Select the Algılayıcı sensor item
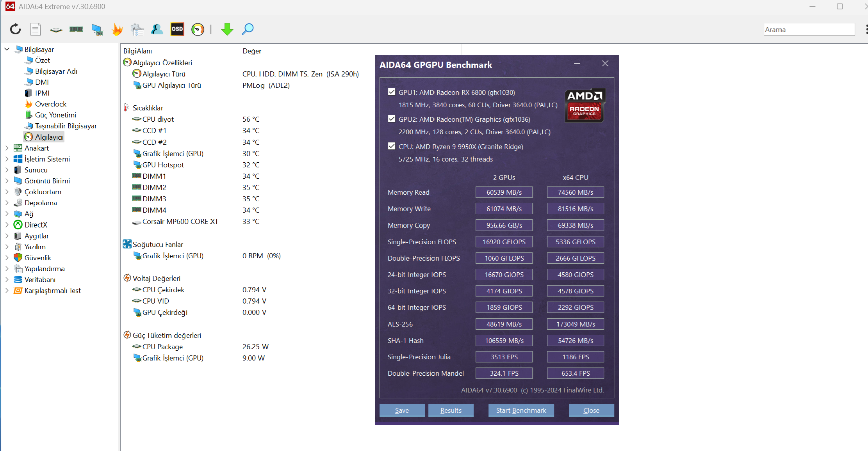This screenshot has width=868, height=451. (x=49, y=137)
